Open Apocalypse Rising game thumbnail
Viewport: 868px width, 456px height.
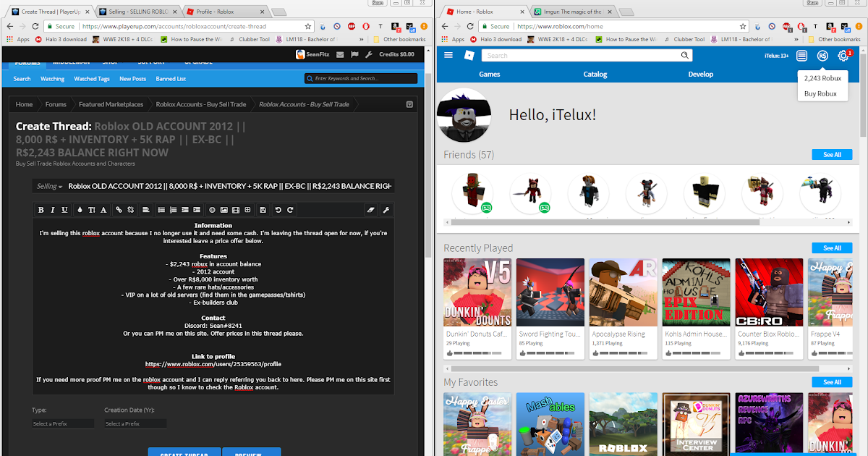623,292
